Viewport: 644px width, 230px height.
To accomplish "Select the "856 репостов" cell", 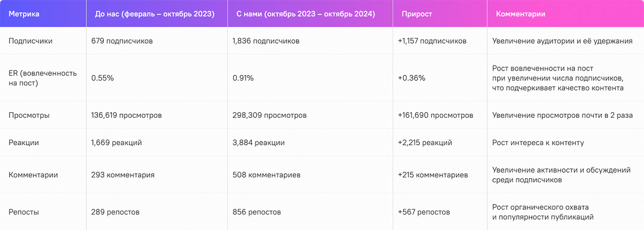I will click(257, 212).
